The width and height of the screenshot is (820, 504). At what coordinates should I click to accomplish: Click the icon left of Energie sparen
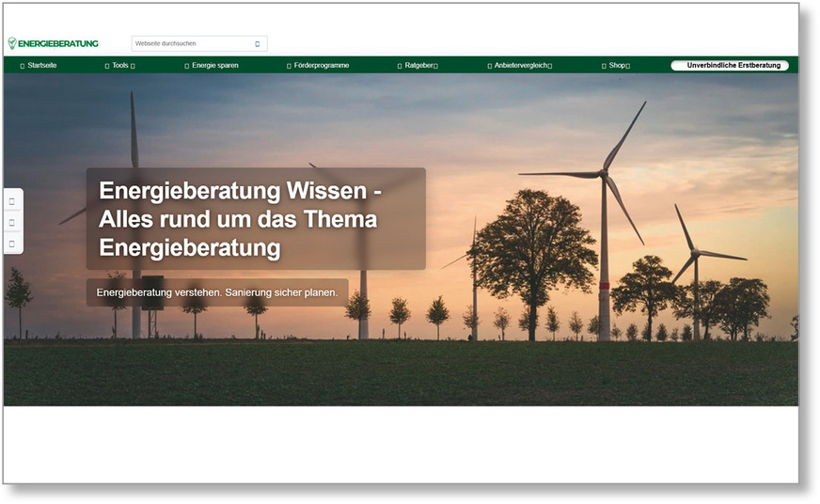187,66
